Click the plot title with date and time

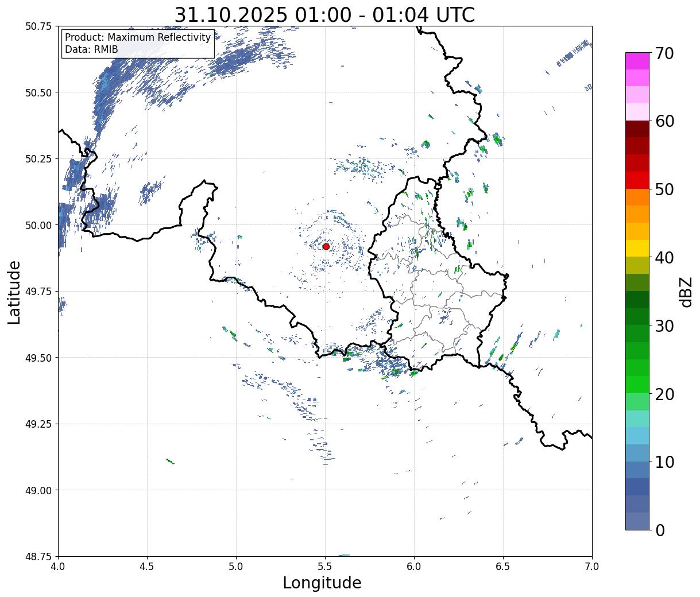click(x=324, y=14)
